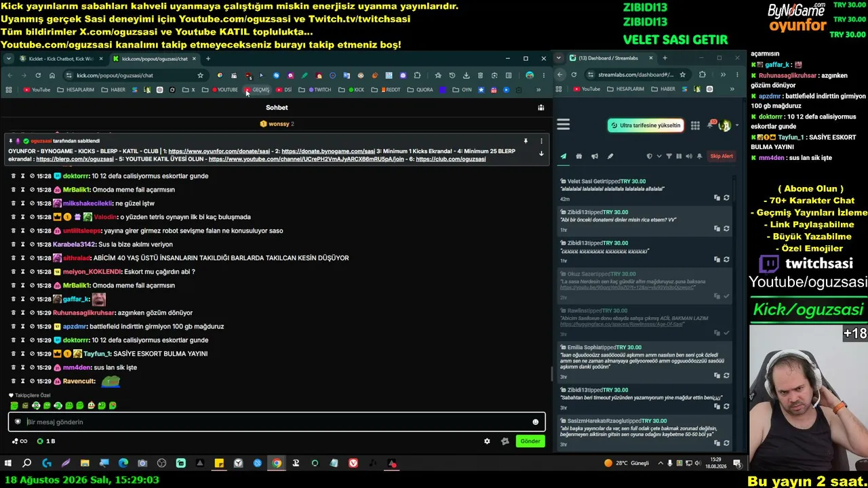Open Streamlabs notifications bell with badge

coord(711,125)
